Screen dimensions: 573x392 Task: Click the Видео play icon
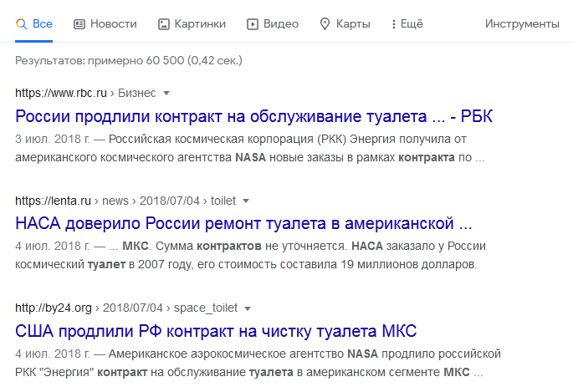click(x=253, y=24)
